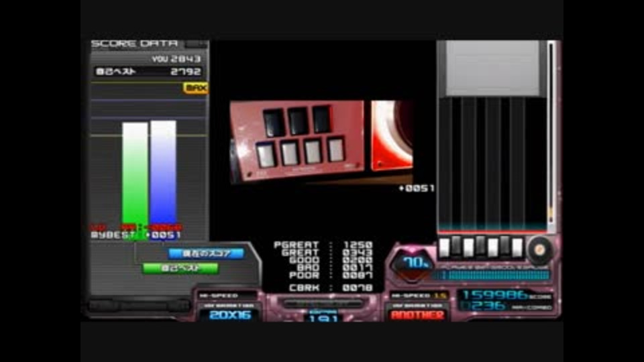The image size is (644, 362).
Task: Click the 自己ベスト 2792 score row
Action: (x=148, y=72)
